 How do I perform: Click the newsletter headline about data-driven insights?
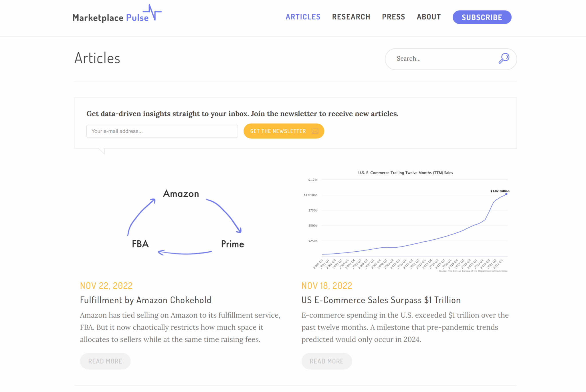tap(242, 114)
